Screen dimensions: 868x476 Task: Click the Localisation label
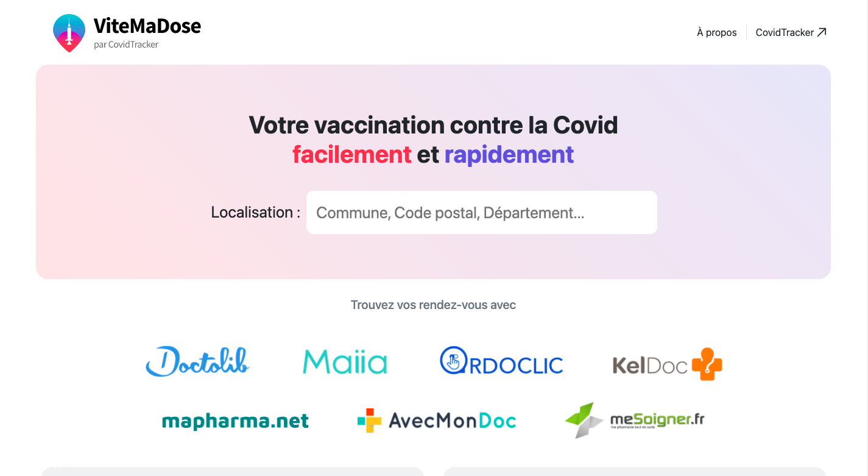[255, 212]
